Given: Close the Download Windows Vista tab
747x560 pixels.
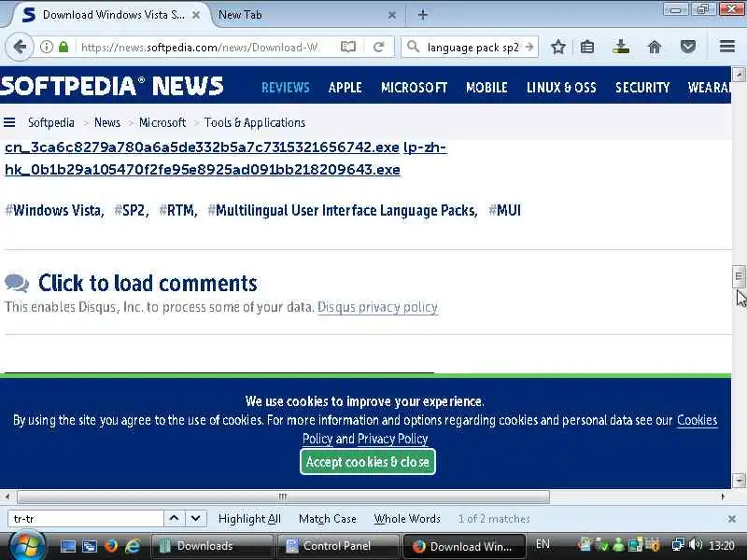Looking at the screenshot, I should point(196,15).
